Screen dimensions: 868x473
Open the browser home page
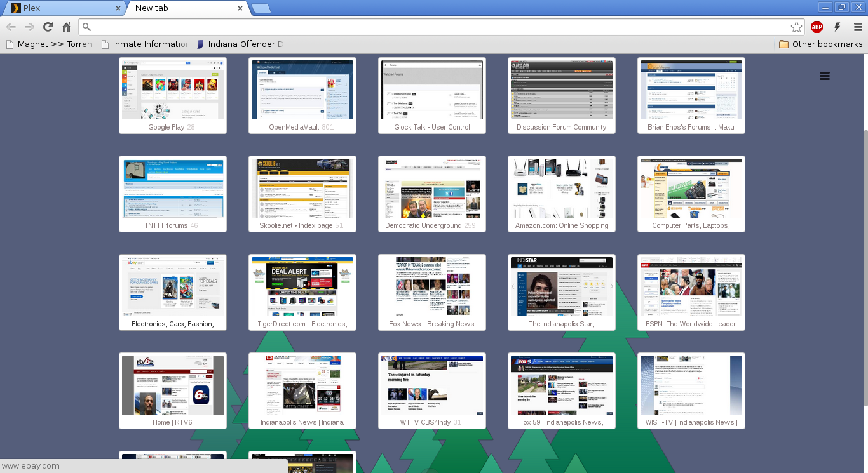(x=66, y=27)
